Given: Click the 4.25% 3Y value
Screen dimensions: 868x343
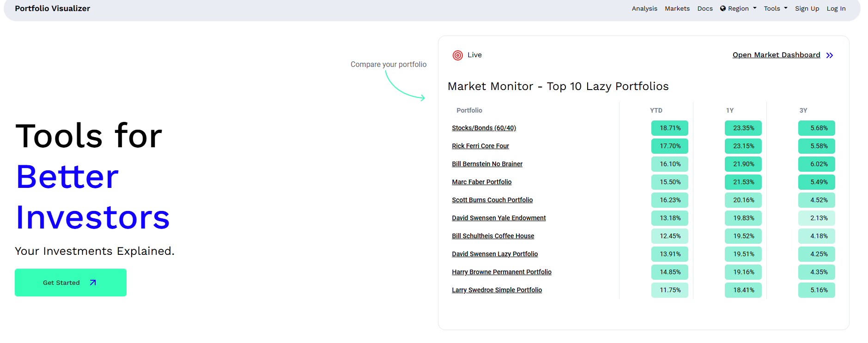Looking at the screenshot, I should 817,254.
